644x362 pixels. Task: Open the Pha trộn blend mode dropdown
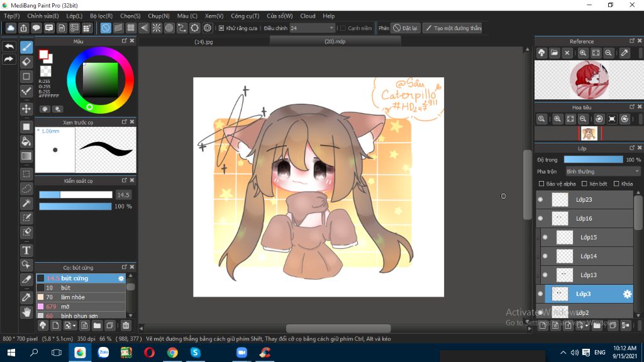[602, 172]
